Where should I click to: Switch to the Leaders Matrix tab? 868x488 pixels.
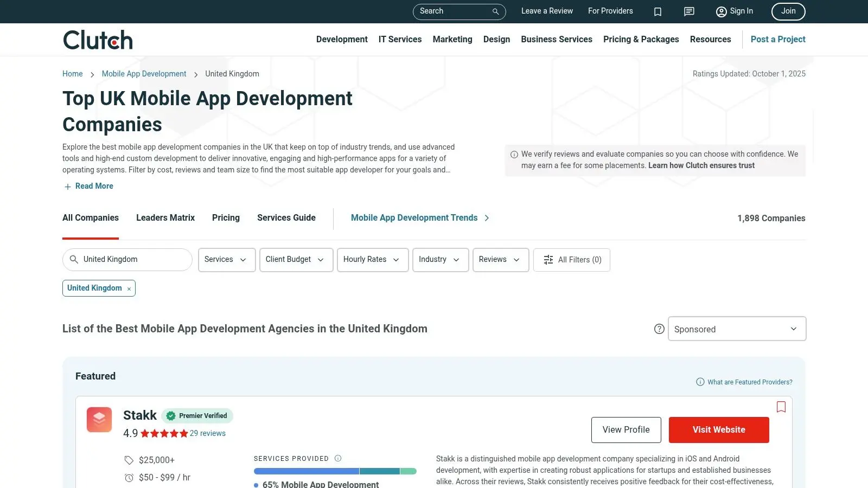point(165,218)
